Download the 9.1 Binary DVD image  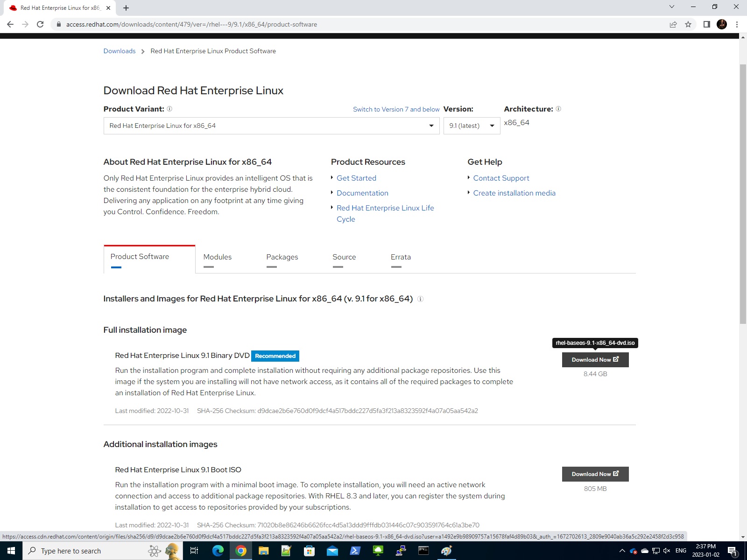pyautogui.click(x=595, y=360)
